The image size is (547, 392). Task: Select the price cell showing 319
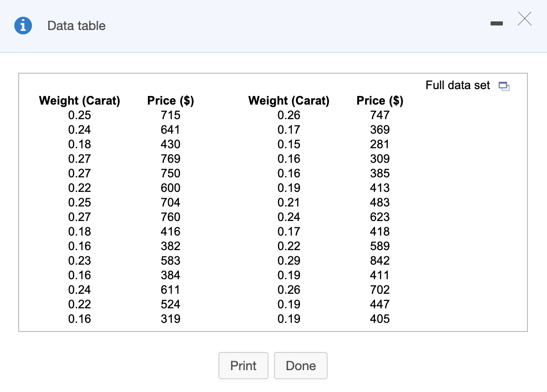[x=171, y=319]
